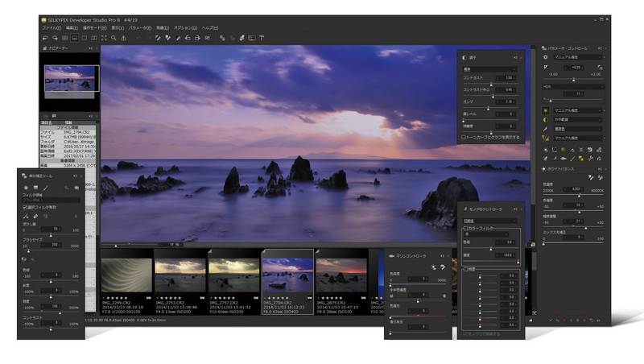This screenshot has width=644, height=364.
Task: Click the fit-to-screen arrows icon in toolbar
Action: [104, 37]
